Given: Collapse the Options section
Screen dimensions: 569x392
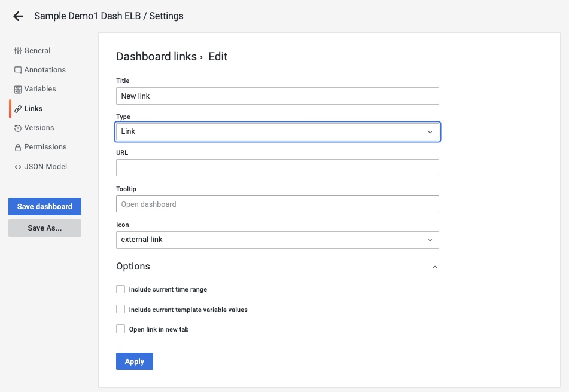Looking at the screenshot, I should [435, 268].
